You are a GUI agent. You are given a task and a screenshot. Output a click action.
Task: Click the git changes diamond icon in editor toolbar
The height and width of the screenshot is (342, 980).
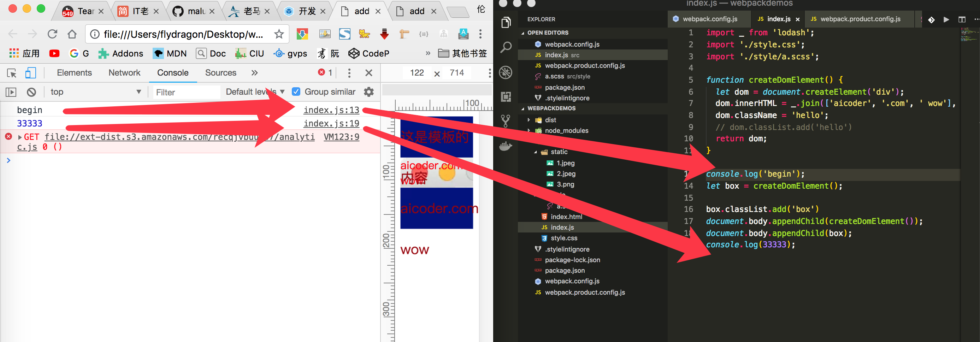point(931,19)
